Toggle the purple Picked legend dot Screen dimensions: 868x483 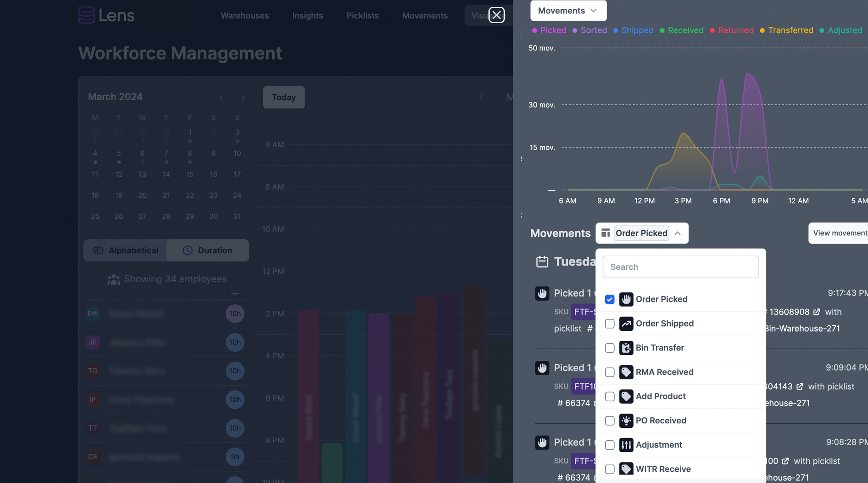pos(535,30)
